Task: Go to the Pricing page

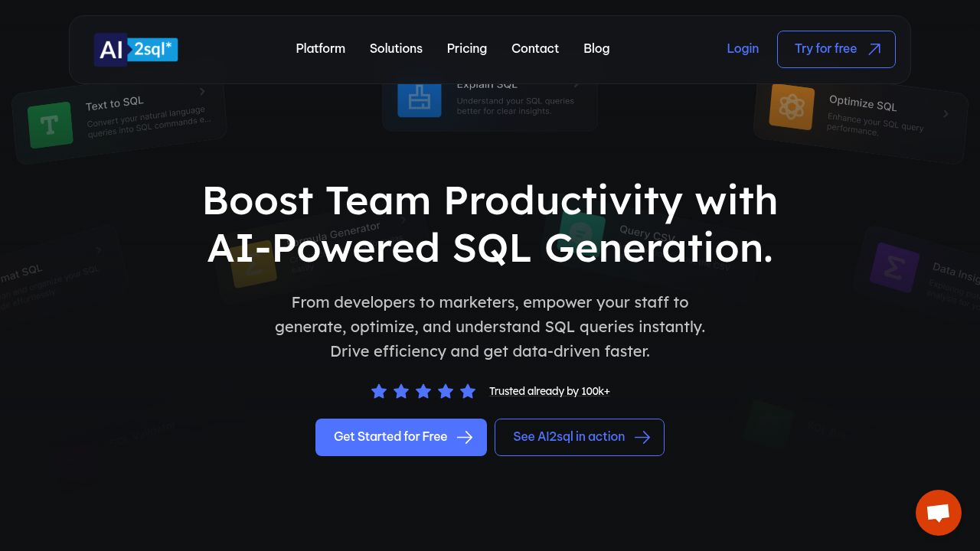Action: [467, 48]
